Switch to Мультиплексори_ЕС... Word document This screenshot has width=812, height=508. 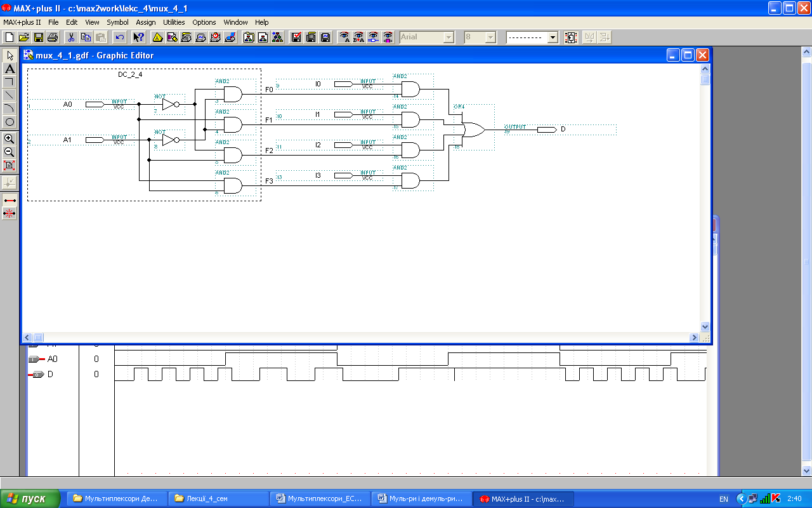320,498
